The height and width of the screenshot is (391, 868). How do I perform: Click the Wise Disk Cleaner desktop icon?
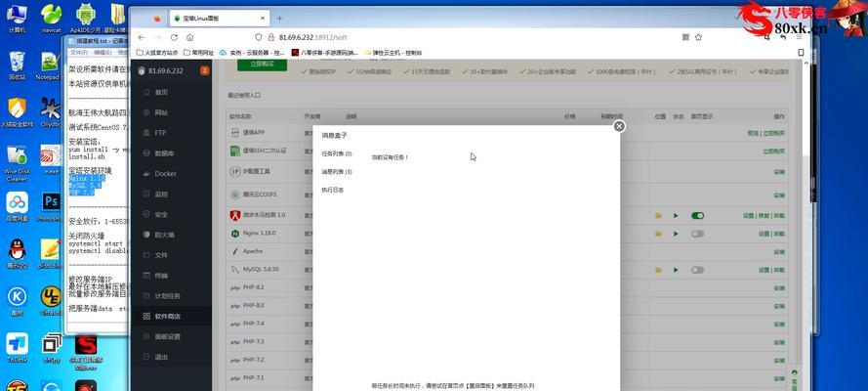click(x=18, y=163)
